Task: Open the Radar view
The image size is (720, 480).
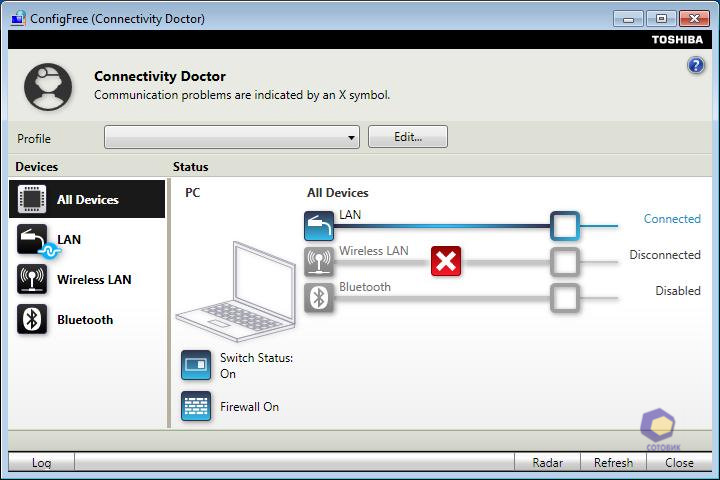Action: point(547,462)
